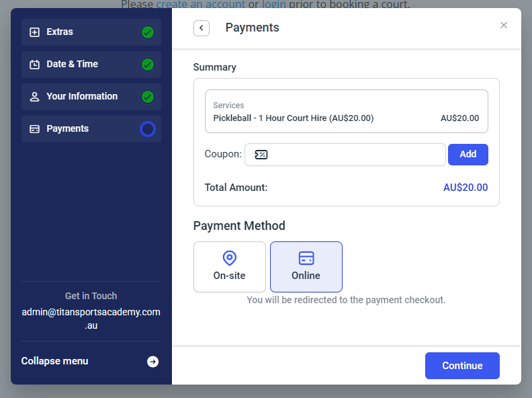Click the coupon ticket icon
Viewport: 532px width, 398px height.
pyautogui.click(x=261, y=155)
